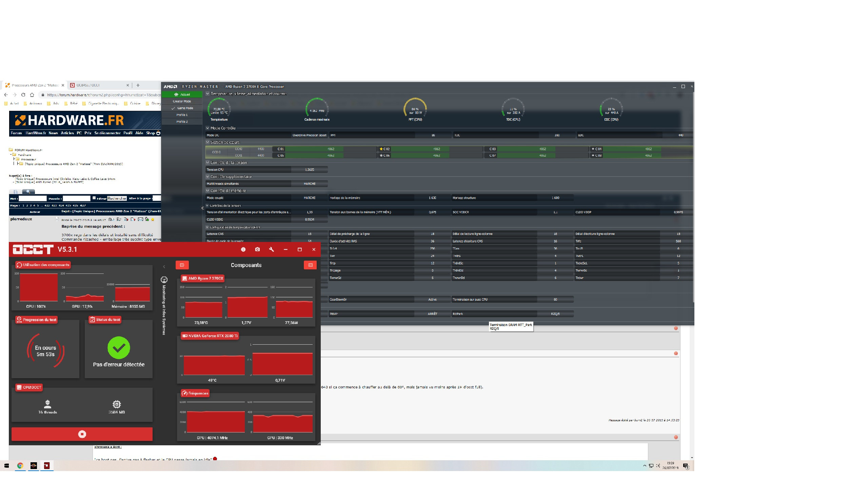Collapse the Contrôle de mémoire section
The width and height of the screenshot is (868, 488).
click(208, 191)
